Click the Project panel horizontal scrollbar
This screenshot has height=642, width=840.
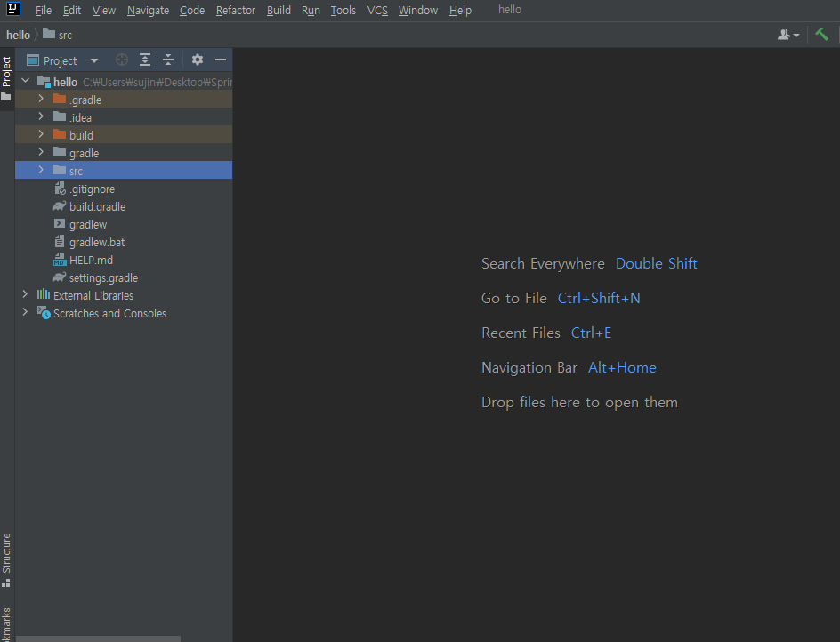pos(98,638)
